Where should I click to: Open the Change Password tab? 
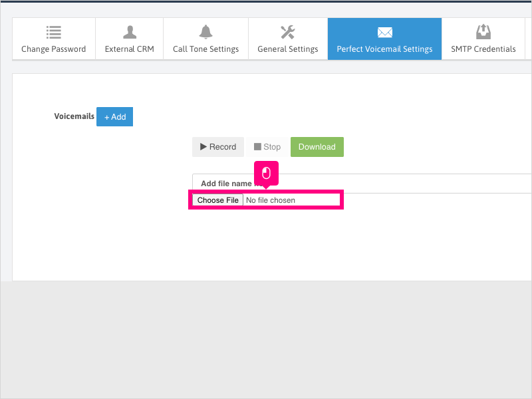[x=54, y=39]
